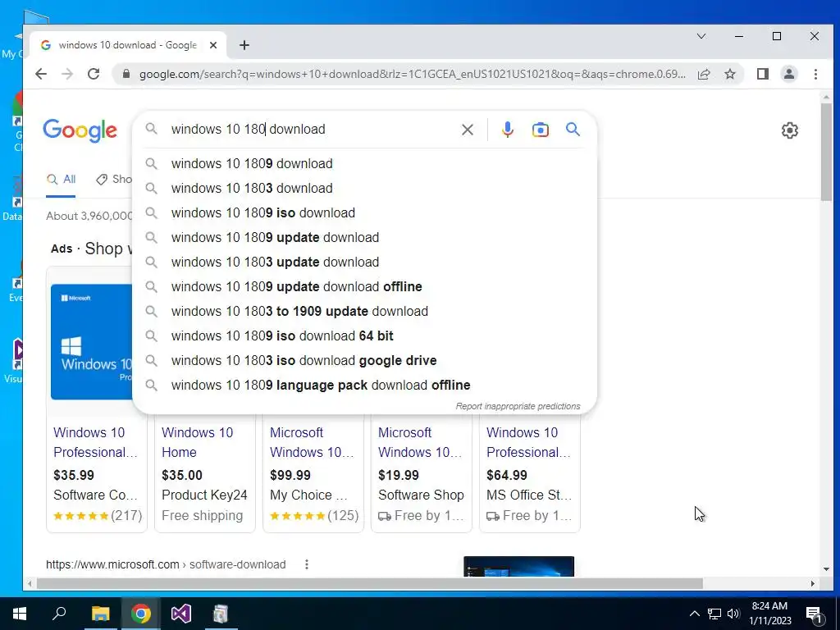Open Windows 10 Professional $35.99 listing

95,442
